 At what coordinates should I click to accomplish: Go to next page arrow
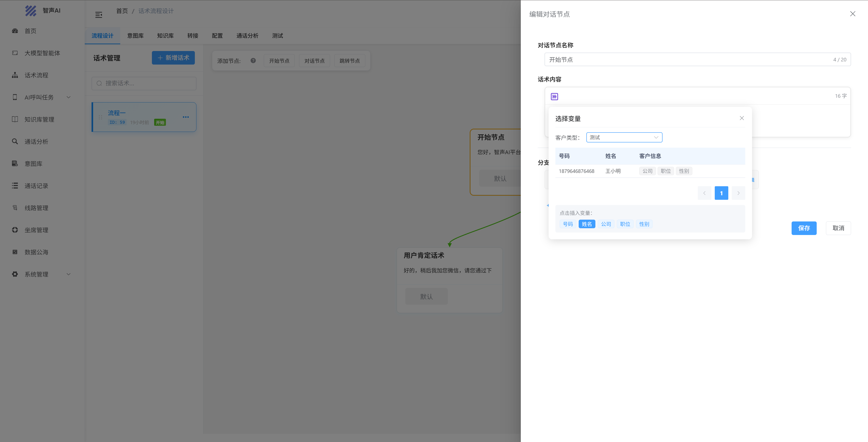point(738,193)
